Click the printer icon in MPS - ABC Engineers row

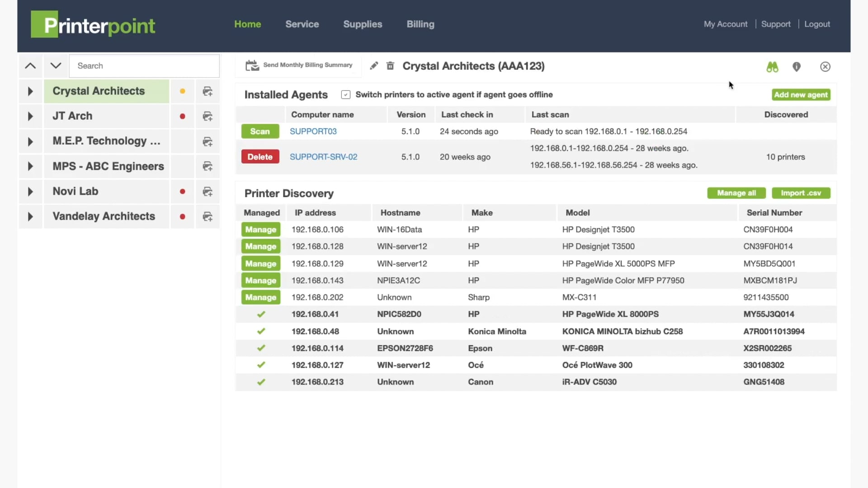(x=208, y=166)
